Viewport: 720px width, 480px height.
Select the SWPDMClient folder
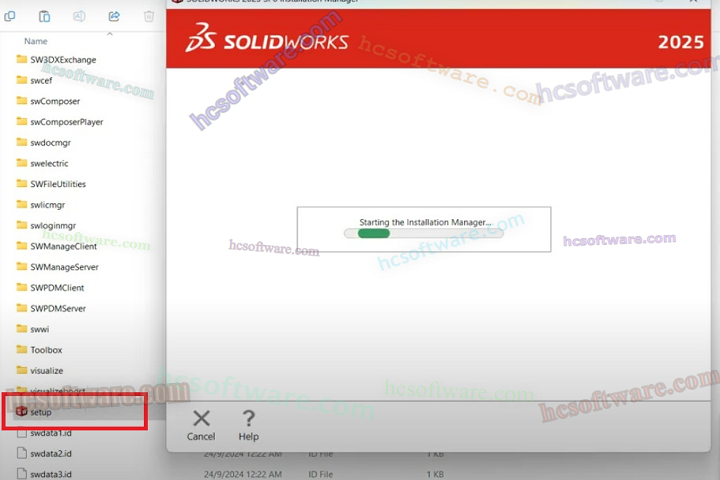tap(50, 288)
